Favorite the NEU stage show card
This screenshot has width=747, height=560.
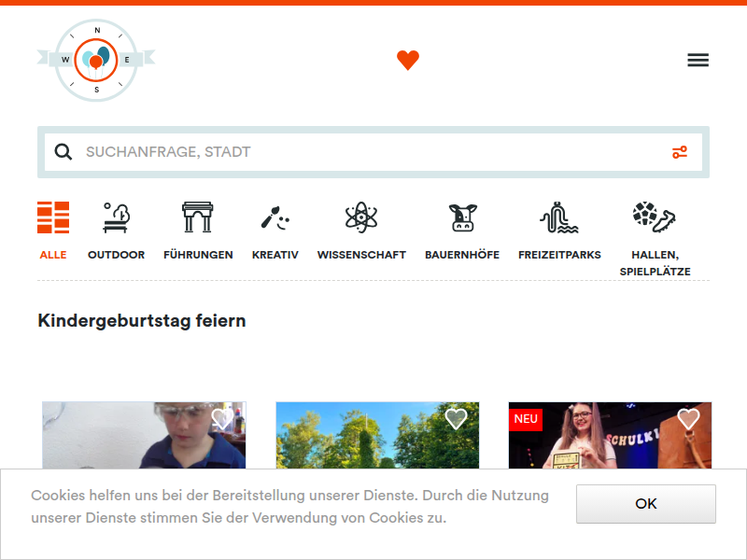[x=688, y=419]
